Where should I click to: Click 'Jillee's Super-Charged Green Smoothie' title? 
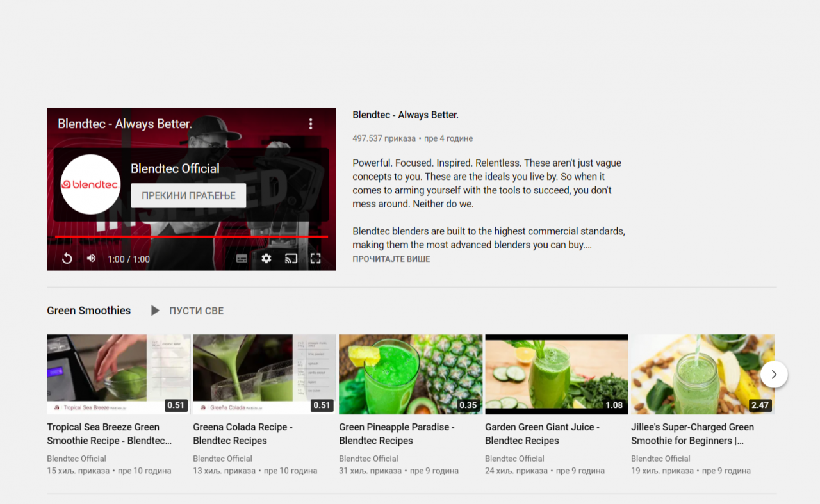pyautogui.click(x=693, y=434)
